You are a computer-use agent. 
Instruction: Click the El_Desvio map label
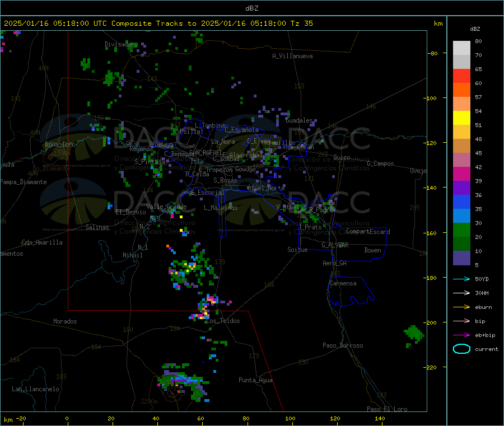point(130,212)
